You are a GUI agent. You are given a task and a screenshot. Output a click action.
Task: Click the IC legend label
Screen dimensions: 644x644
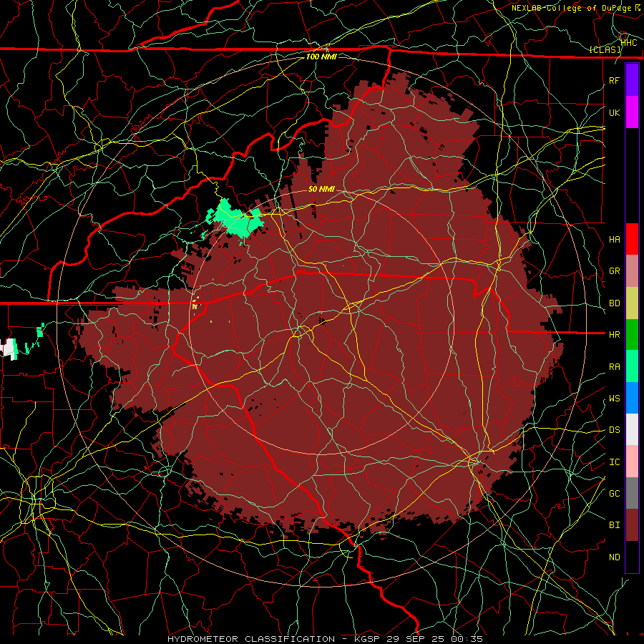[x=615, y=462]
